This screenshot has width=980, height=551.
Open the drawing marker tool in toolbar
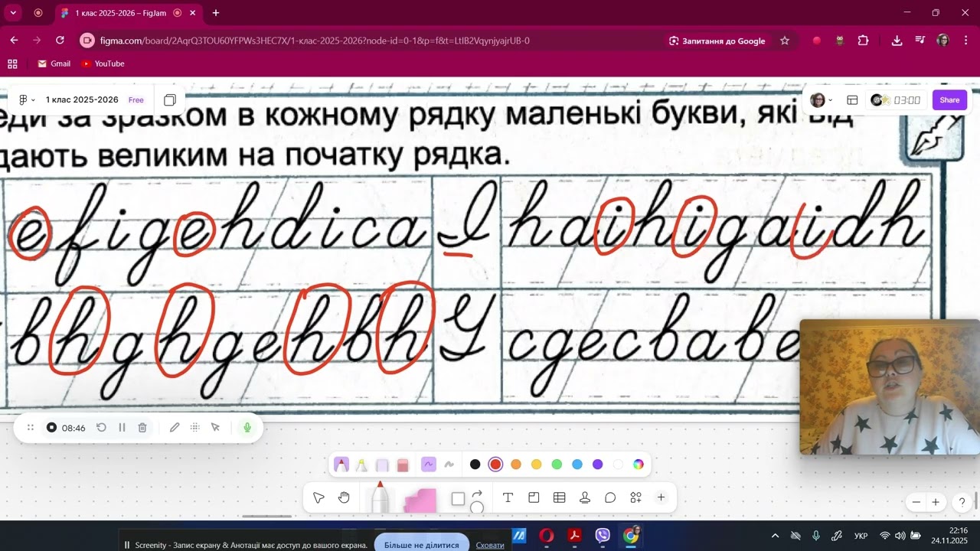(380, 497)
